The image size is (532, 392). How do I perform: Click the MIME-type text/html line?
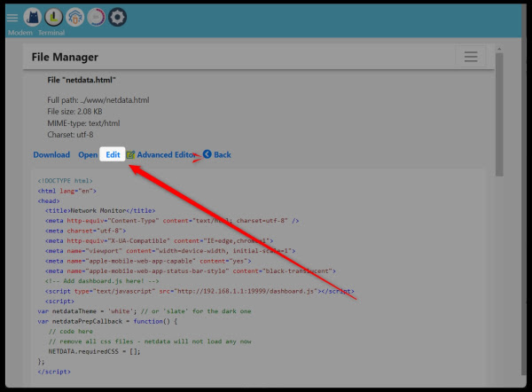(83, 123)
